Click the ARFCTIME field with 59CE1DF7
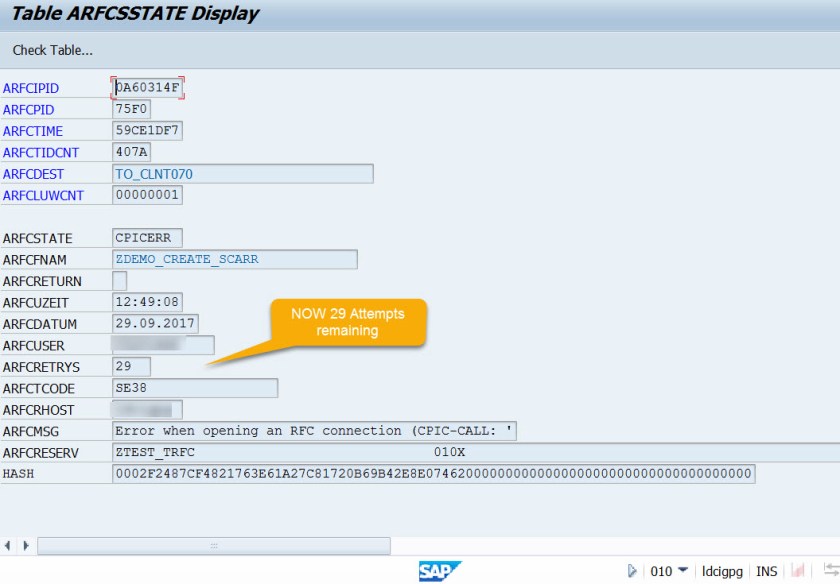Screen dimensions: 840x584 (x=147, y=130)
